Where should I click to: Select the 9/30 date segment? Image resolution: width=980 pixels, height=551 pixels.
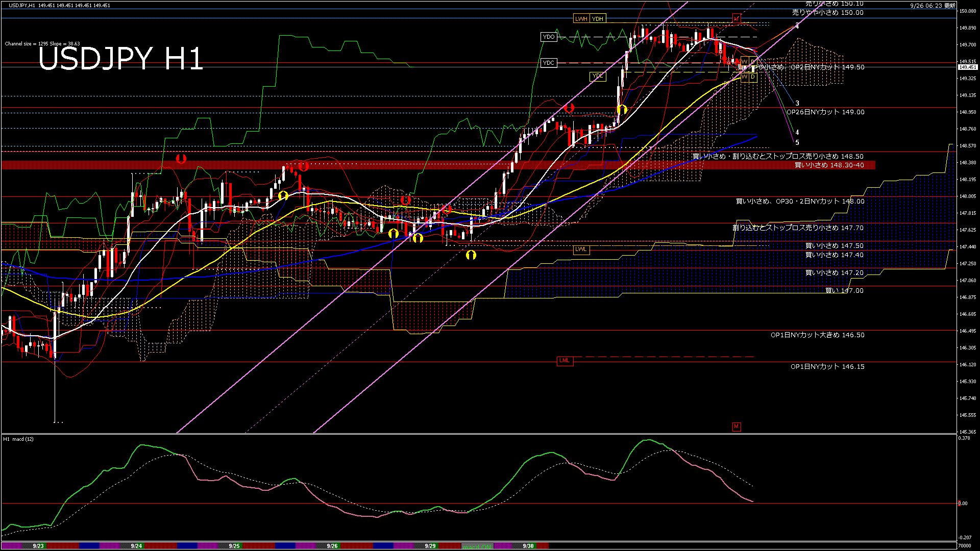[528, 546]
